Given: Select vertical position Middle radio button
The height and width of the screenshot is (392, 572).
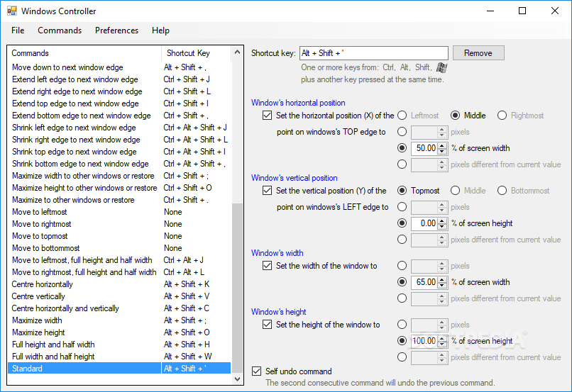Looking at the screenshot, I should coord(456,191).
